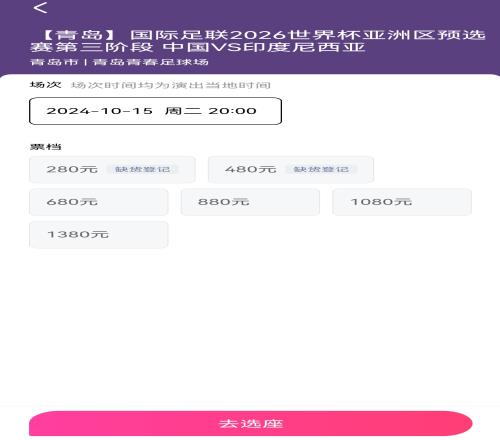Click the 场次 section label
Viewport: 500px width, 440px height.
[x=45, y=85]
